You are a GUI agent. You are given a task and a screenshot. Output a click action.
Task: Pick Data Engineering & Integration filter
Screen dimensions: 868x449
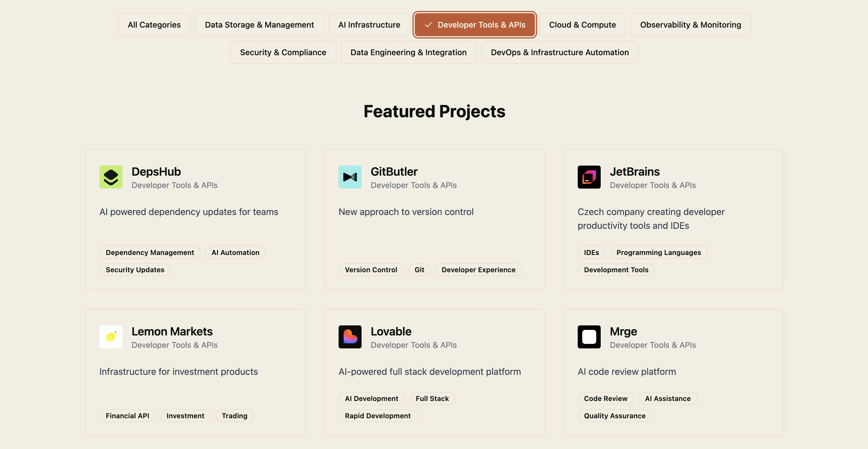tap(408, 52)
